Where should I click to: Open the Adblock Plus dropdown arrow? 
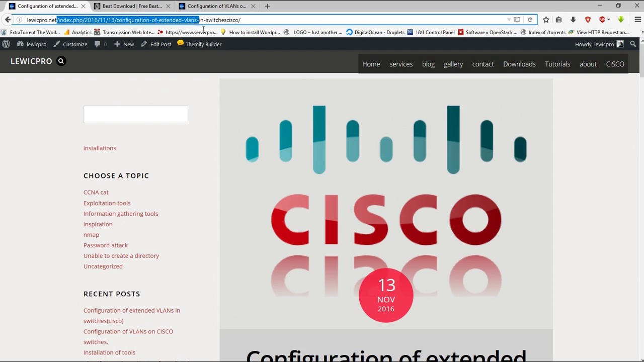609,20
